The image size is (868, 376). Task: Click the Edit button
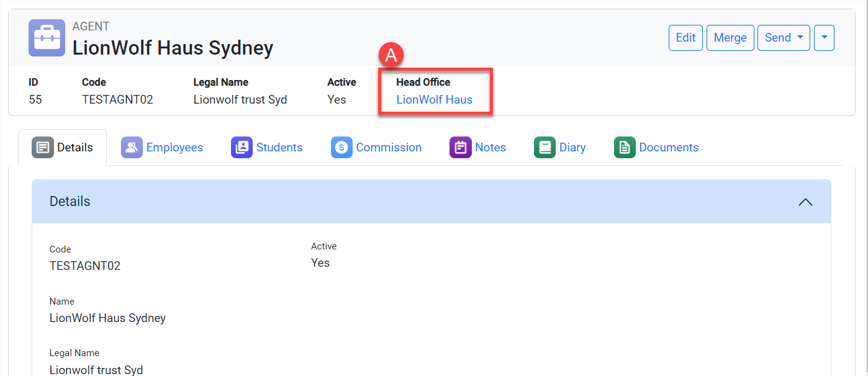(685, 38)
